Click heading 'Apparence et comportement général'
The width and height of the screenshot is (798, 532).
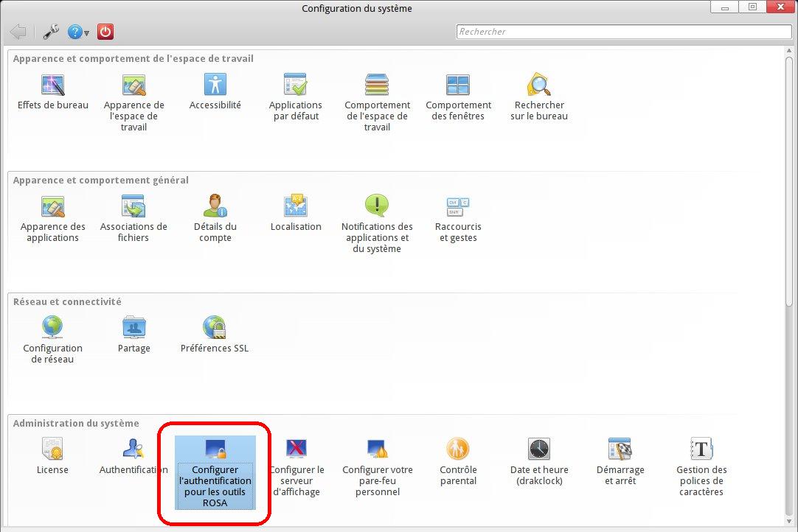point(101,180)
